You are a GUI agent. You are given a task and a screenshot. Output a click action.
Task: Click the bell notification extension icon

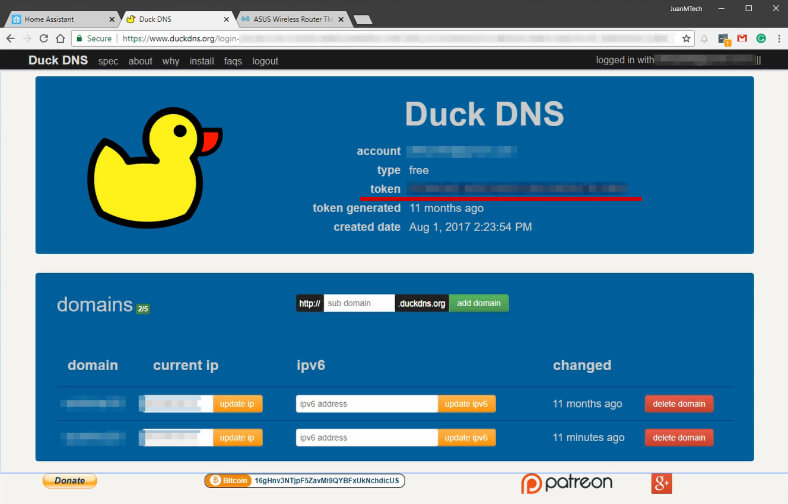point(704,39)
